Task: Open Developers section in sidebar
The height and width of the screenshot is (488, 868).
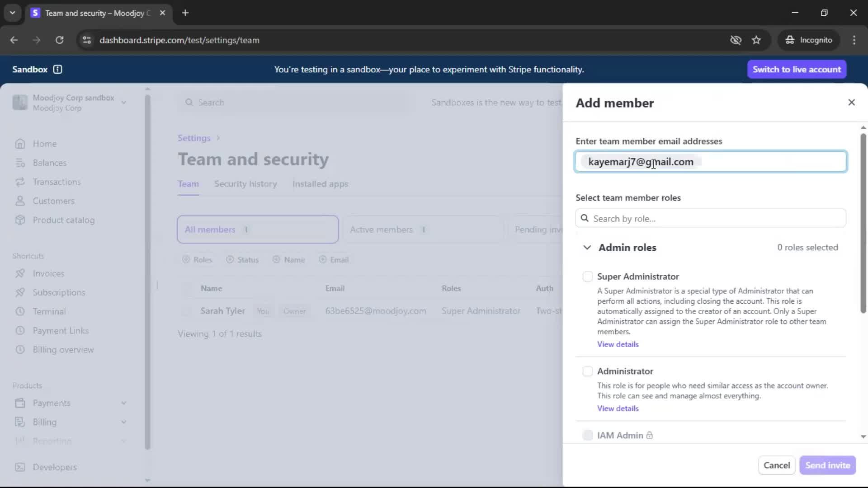Action: pyautogui.click(x=54, y=467)
